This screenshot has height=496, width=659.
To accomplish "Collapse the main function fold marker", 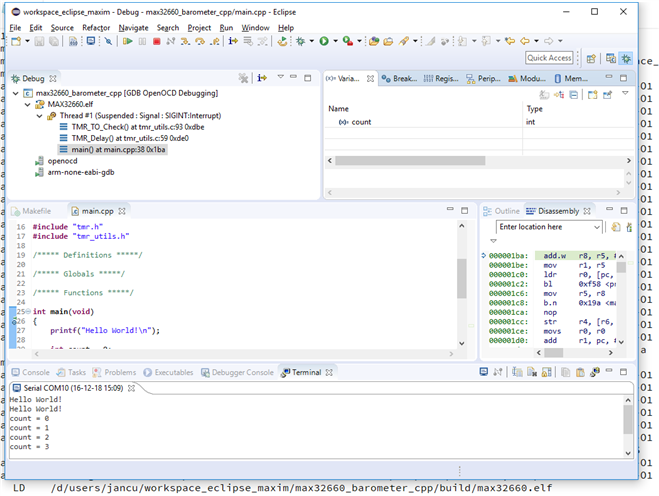I will coord(28,312).
